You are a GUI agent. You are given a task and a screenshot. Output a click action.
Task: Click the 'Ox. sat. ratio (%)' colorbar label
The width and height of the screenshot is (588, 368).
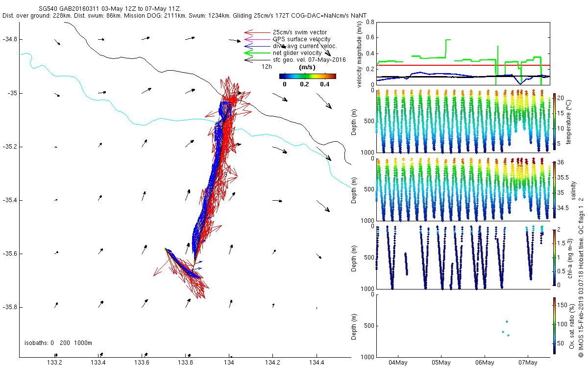click(x=572, y=325)
